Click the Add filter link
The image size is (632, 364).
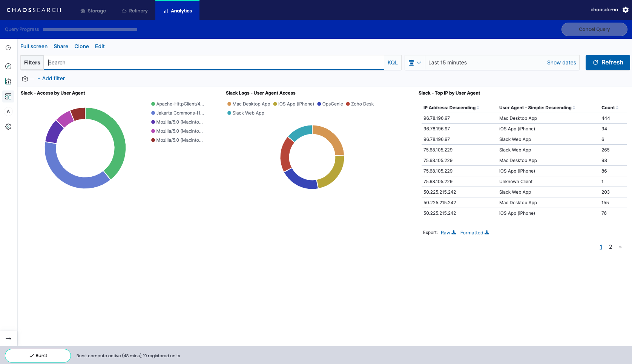click(51, 78)
